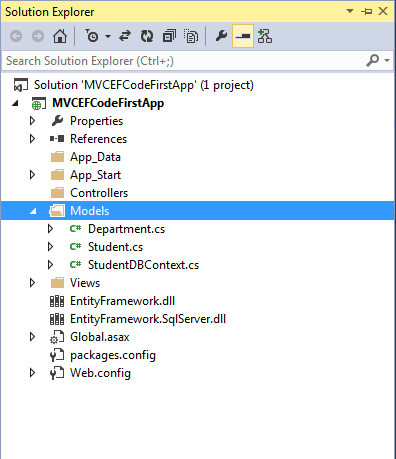Close the Solution Explorer panel
Viewport: 396px width, 459px height.
coord(383,11)
